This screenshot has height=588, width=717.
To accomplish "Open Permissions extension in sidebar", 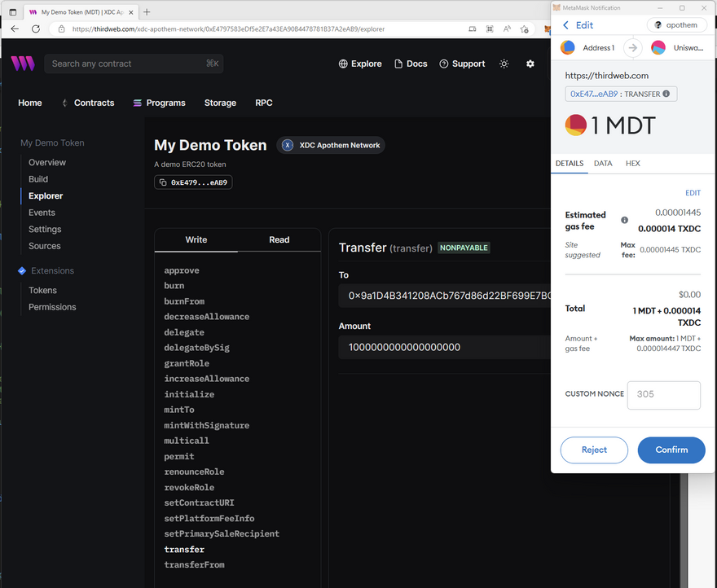I will [52, 307].
